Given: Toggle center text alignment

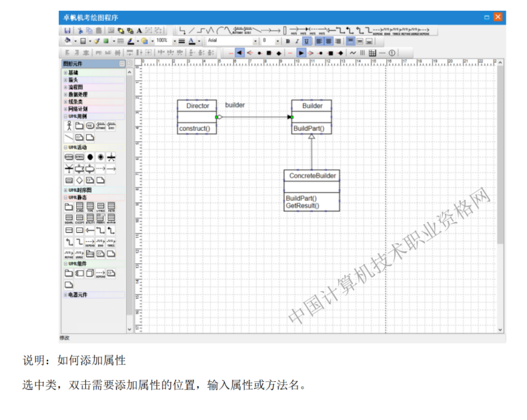Looking at the screenshot, I should pos(328,41).
